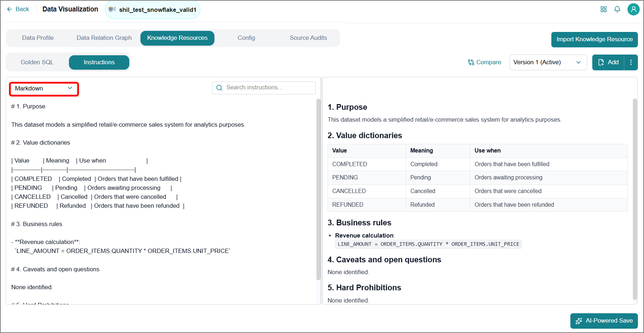Click the Compare branch icon
This screenshot has width=644, height=333.
pos(471,62)
